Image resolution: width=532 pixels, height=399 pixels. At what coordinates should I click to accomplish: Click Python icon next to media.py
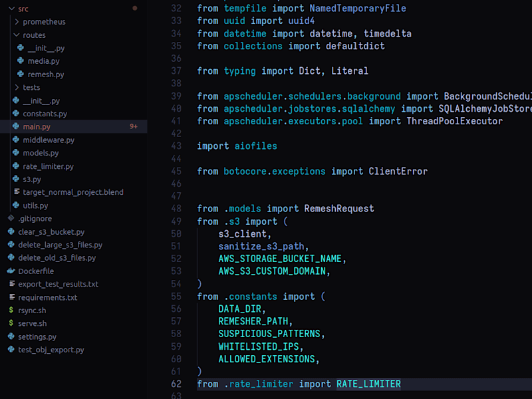(21, 61)
